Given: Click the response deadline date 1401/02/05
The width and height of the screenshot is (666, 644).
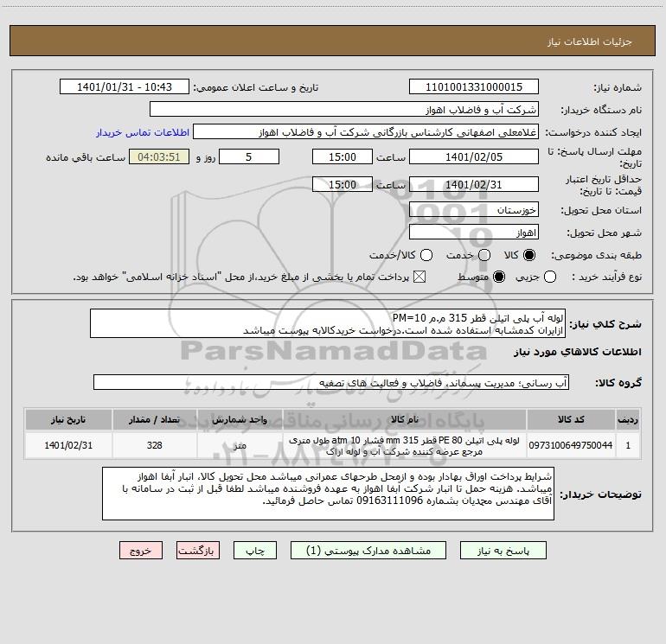Looking at the screenshot, I should 474,156.
